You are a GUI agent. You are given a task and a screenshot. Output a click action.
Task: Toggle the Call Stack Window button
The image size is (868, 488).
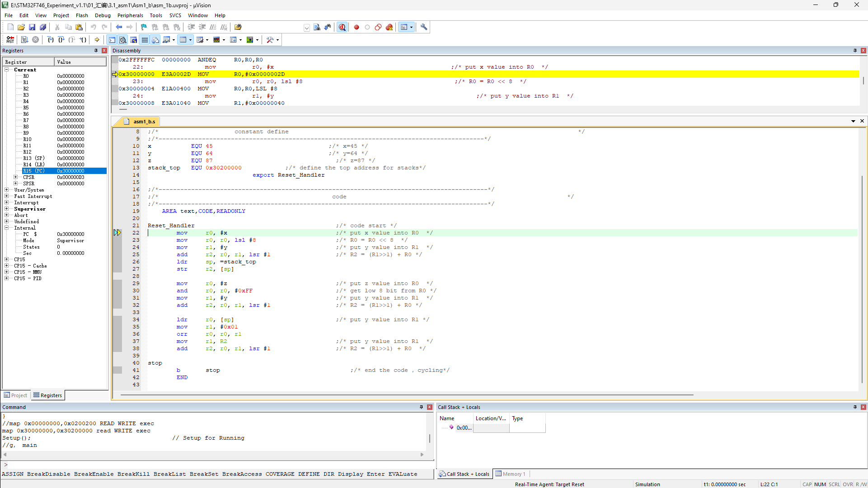point(155,40)
